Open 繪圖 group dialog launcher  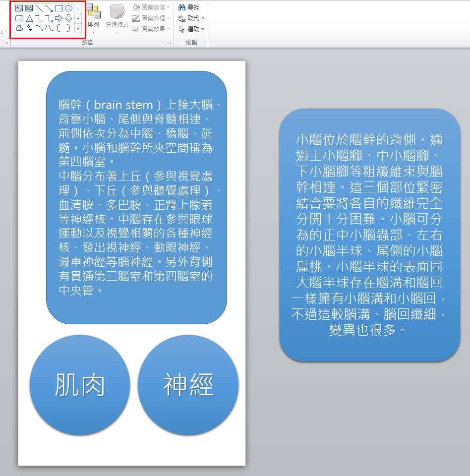tap(170, 44)
